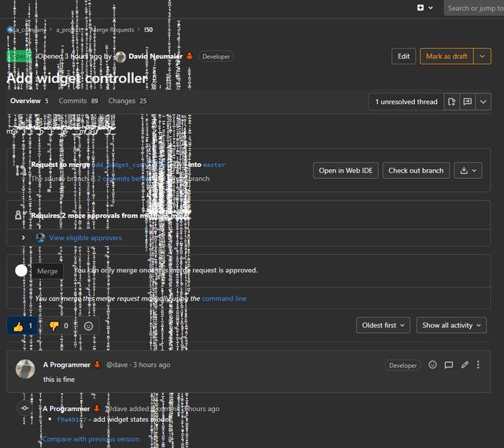Open comment more actions kebab menu
504x448 pixels.
coord(478,365)
